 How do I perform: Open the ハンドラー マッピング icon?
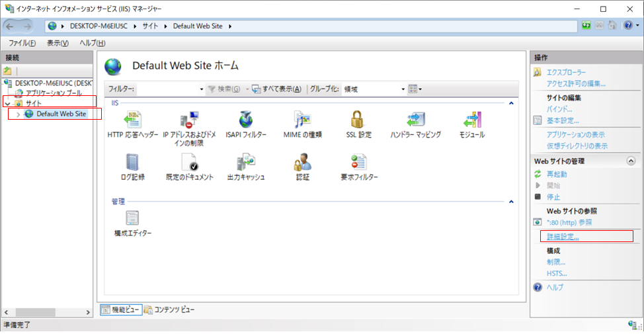point(415,120)
